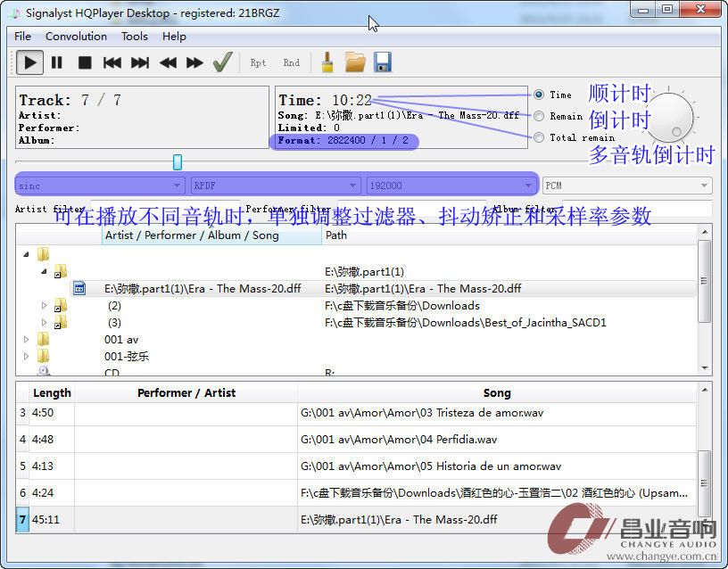The width and height of the screenshot is (728, 569).
Task: Click the folder icon beside 001-弦乐
Action: 43,357
